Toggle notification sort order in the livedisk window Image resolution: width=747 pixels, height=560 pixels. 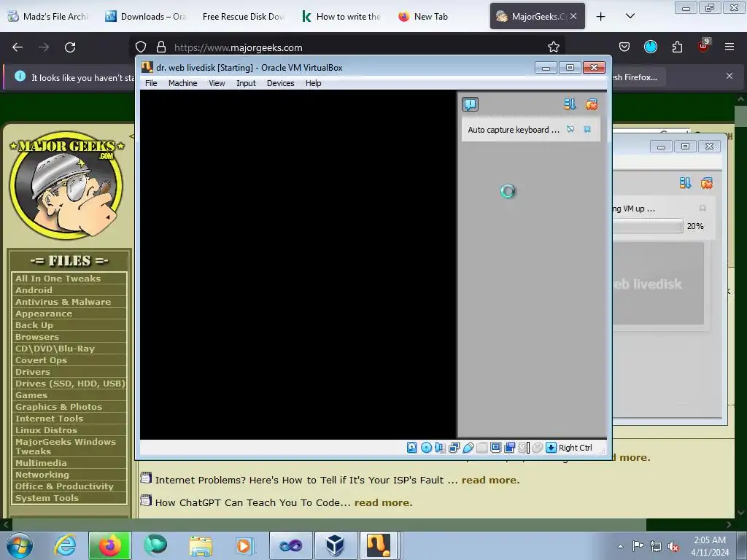point(570,104)
